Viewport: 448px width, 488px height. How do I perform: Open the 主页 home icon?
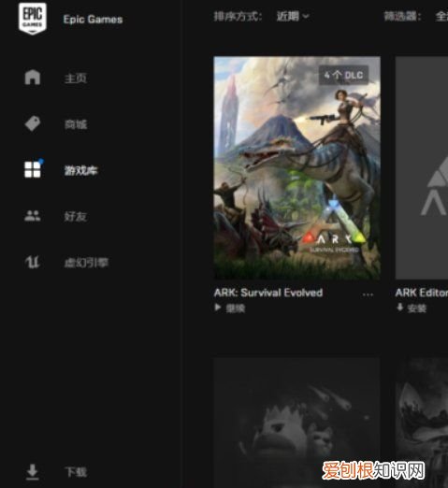[x=33, y=77]
